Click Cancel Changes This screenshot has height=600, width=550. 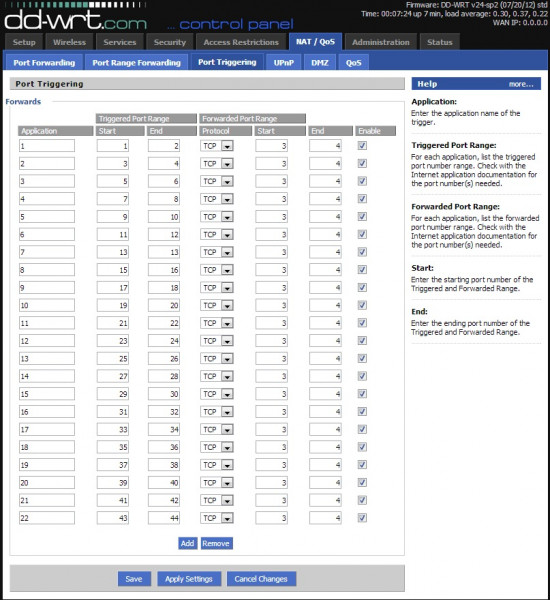point(261,579)
